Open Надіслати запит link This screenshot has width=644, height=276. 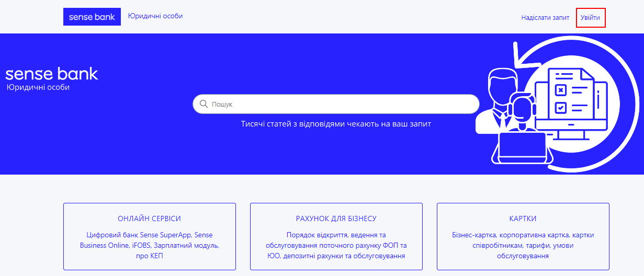coord(545,18)
